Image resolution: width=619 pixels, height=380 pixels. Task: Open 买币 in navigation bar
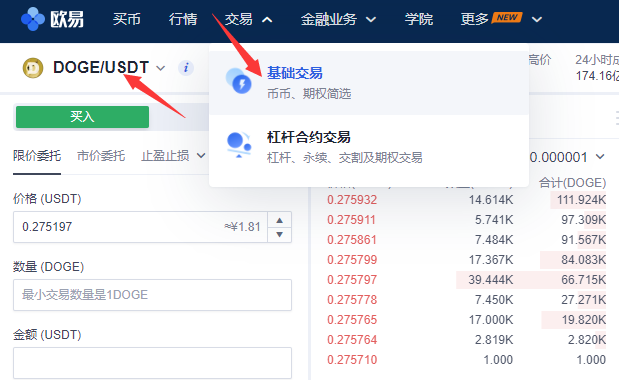127,19
